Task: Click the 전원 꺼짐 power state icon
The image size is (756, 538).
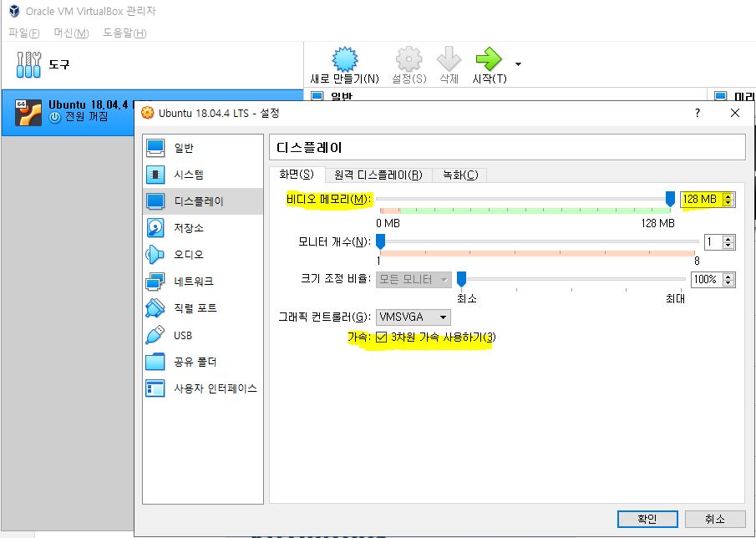Action: click(55, 117)
